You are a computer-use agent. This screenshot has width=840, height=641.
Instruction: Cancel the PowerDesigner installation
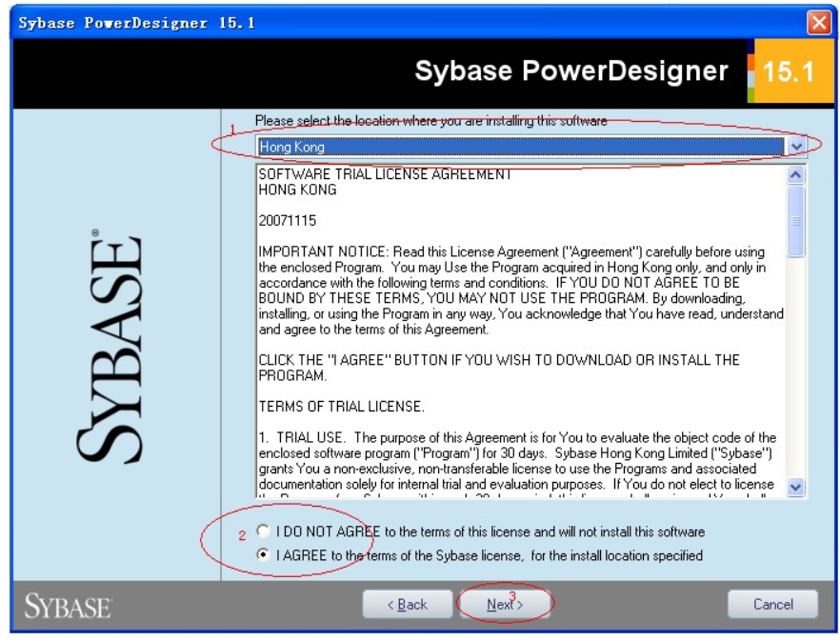tap(772, 604)
